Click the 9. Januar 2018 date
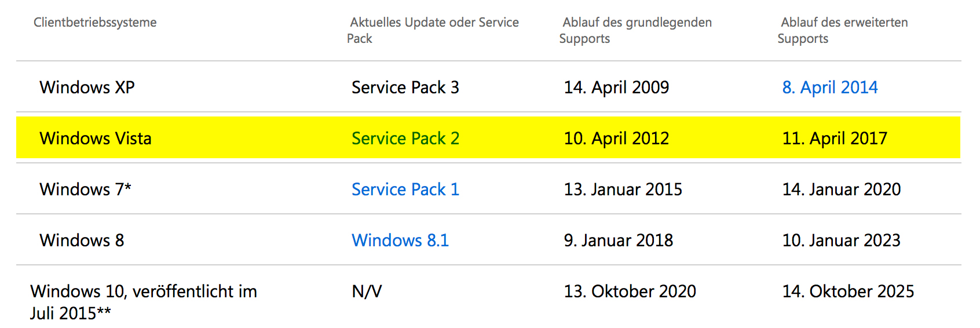This screenshot has height=328, width=980. point(619,240)
